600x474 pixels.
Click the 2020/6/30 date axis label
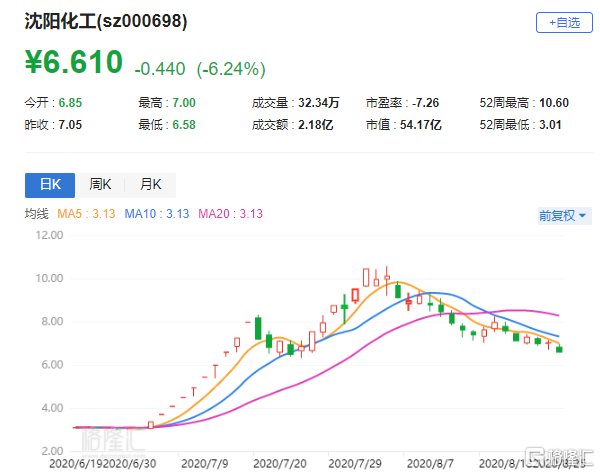129,464
